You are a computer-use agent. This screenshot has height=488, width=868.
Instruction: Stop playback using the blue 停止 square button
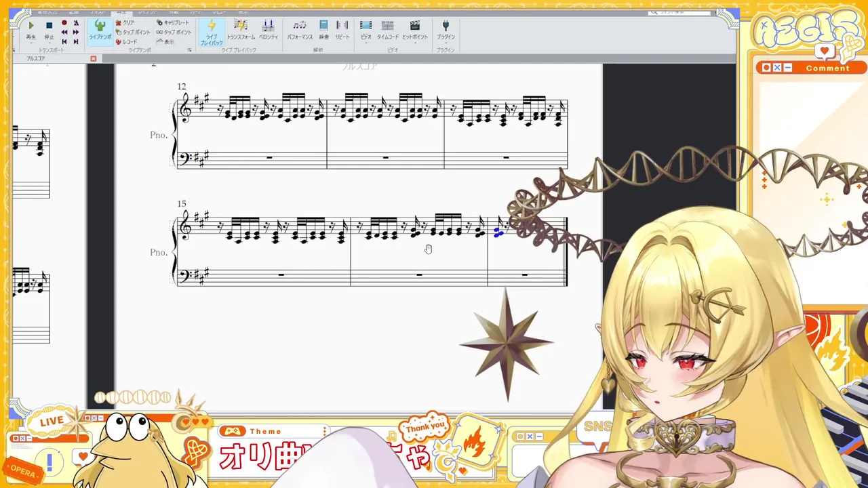(49, 25)
